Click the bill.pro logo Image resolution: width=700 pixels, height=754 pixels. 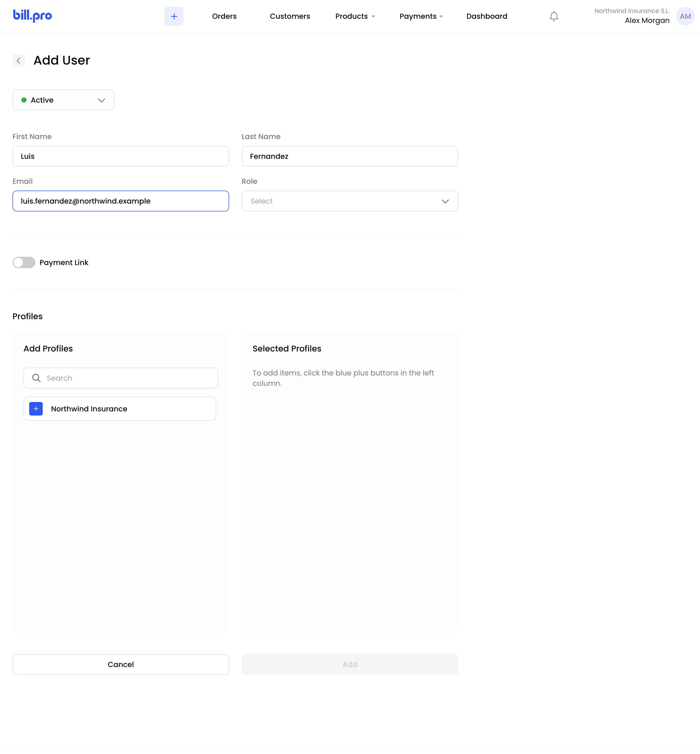[x=33, y=16]
